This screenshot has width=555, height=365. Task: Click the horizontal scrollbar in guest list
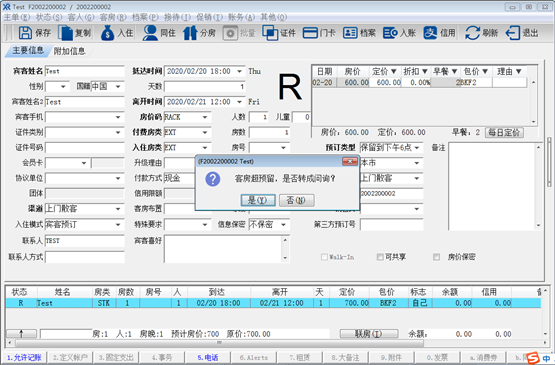219,343
